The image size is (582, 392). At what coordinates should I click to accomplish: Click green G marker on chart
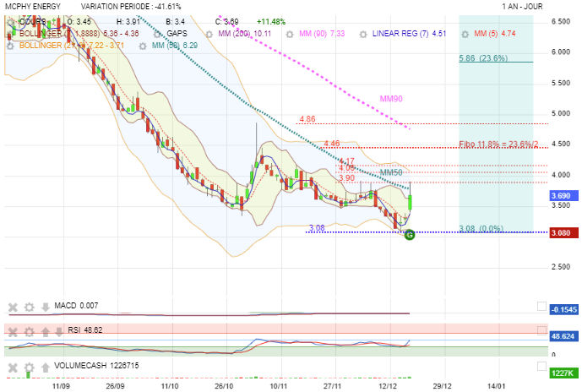[409, 235]
